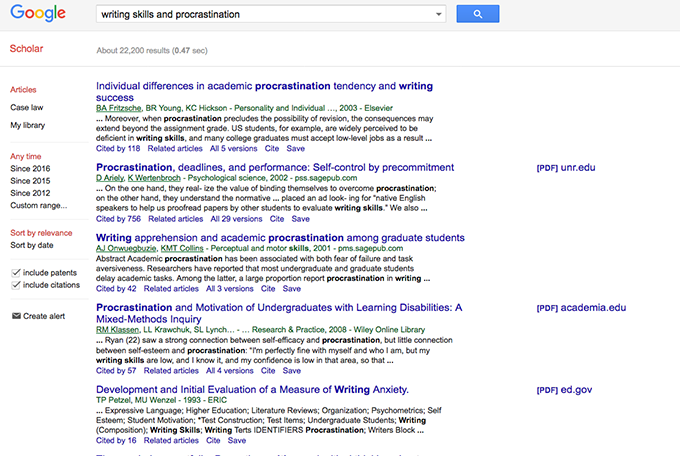Select the Any time filter

click(26, 156)
